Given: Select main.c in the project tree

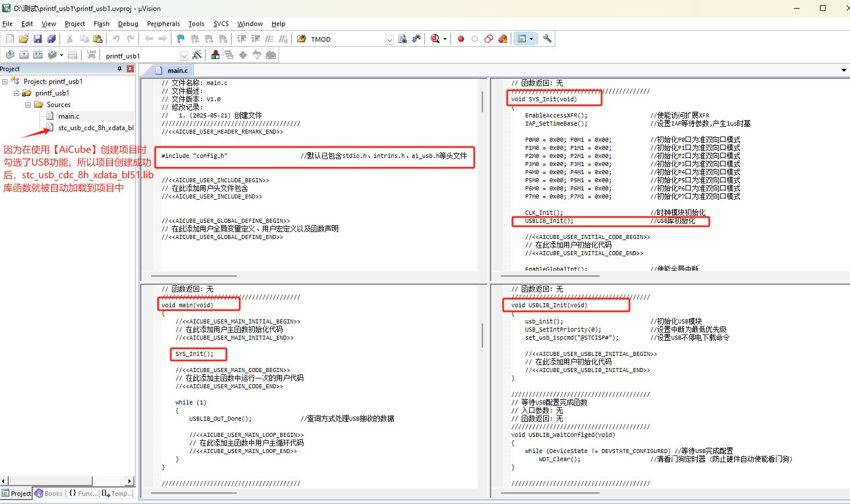Looking at the screenshot, I should click(x=68, y=116).
